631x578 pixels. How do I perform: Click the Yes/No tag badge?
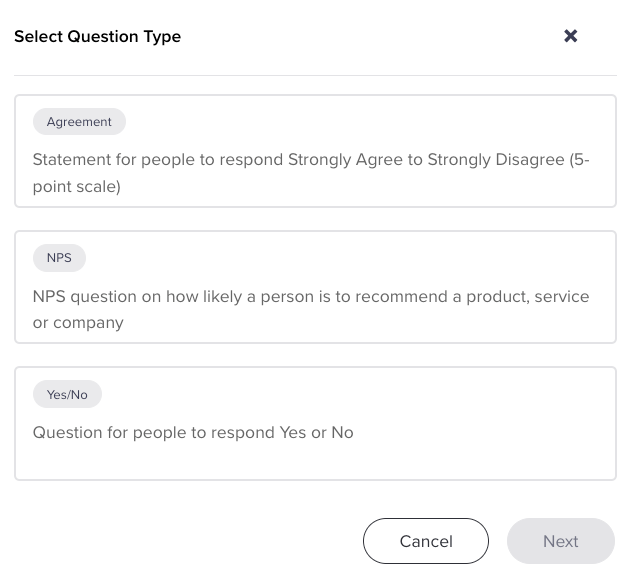(x=67, y=395)
